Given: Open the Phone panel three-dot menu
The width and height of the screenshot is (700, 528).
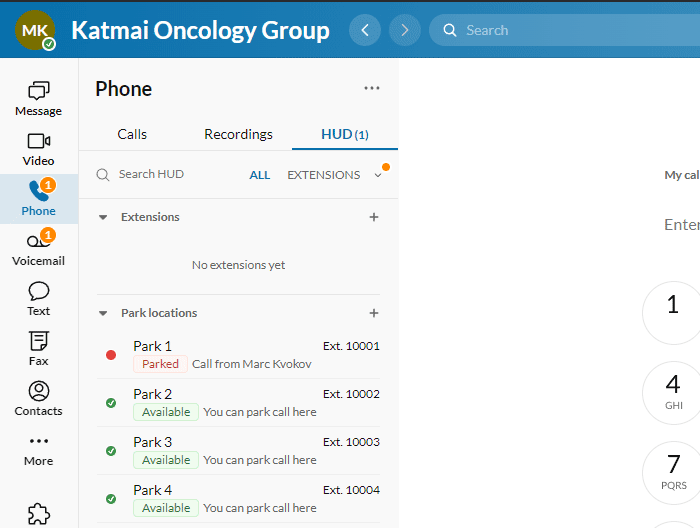Looking at the screenshot, I should coord(371,88).
